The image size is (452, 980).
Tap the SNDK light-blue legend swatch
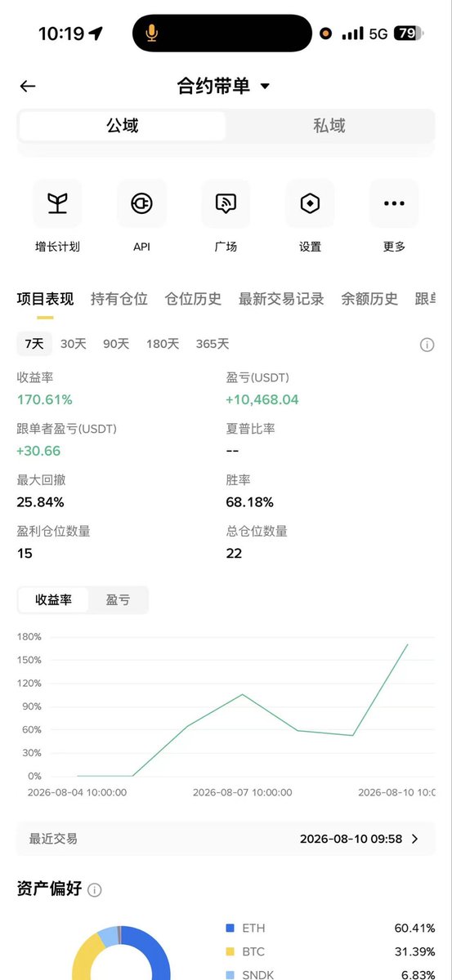230,974
